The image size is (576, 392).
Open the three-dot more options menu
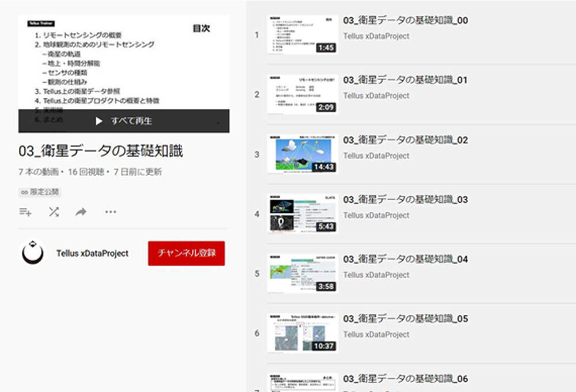pyautogui.click(x=111, y=212)
